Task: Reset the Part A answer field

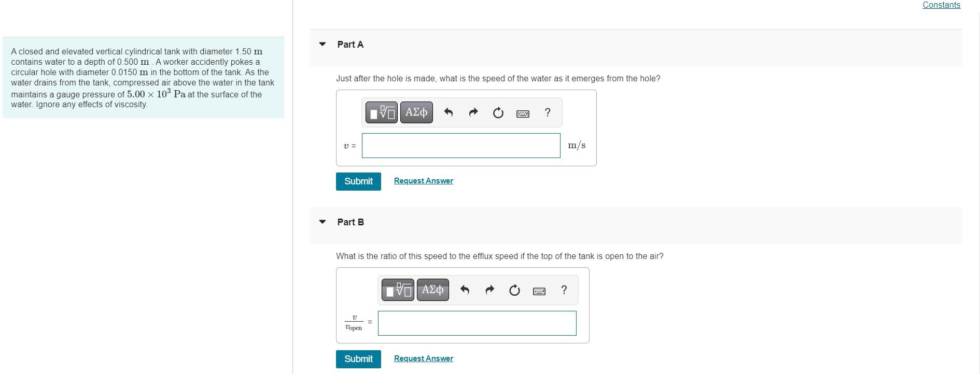Action: point(498,112)
